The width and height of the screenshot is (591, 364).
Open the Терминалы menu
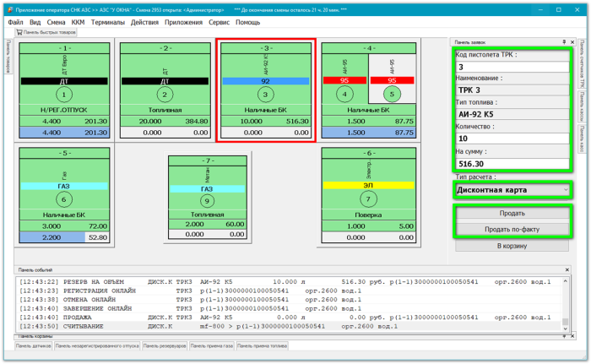pyautogui.click(x=108, y=22)
